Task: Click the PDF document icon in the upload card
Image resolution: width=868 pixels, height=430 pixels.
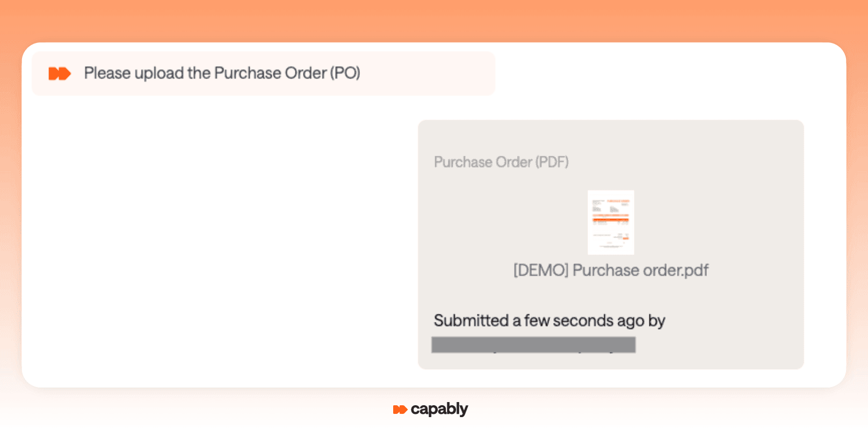Action: click(x=611, y=223)
